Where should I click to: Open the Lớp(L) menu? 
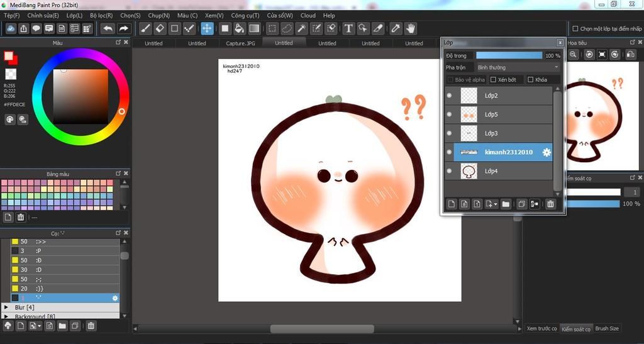point(74,15)
